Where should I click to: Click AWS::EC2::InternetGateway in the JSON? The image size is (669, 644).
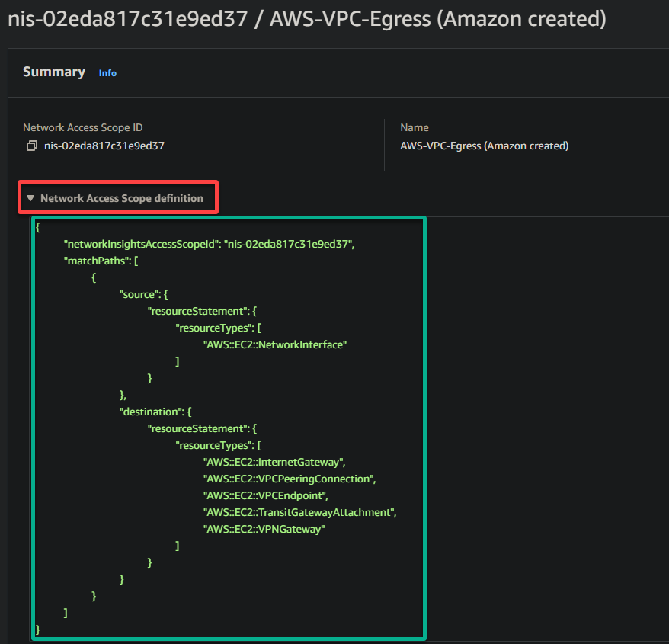274,462
